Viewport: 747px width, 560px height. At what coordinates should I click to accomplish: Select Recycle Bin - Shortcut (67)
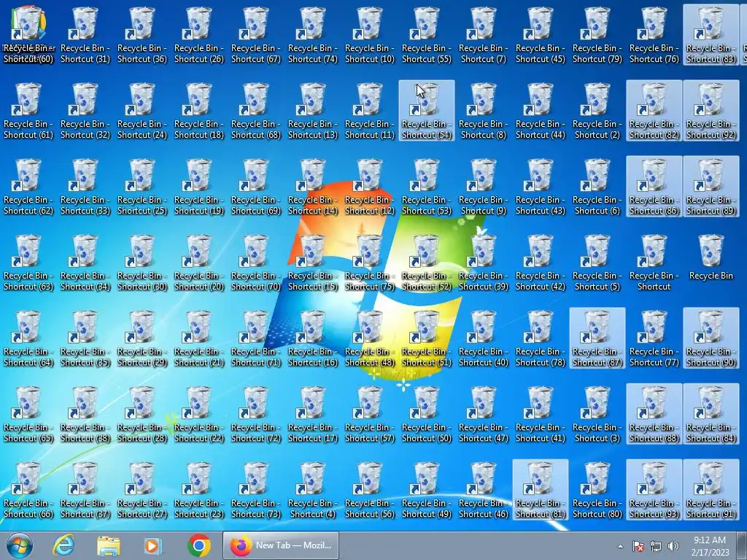tap(256, 35)
